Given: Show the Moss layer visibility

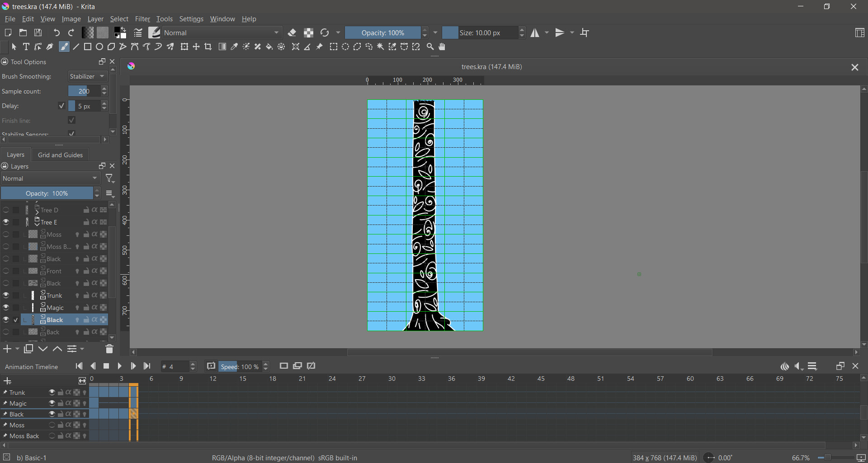Looking at the screenshot, I should point(6,234).
